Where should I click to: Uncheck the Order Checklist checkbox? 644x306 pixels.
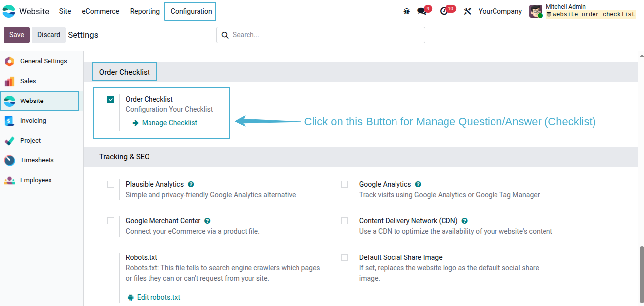coord(111,100)
